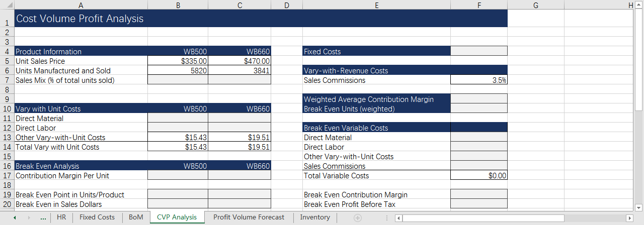This screenshot has width=644, height=225.
Task: Click the Unit Sales Price label
Action: click(40, 61)
